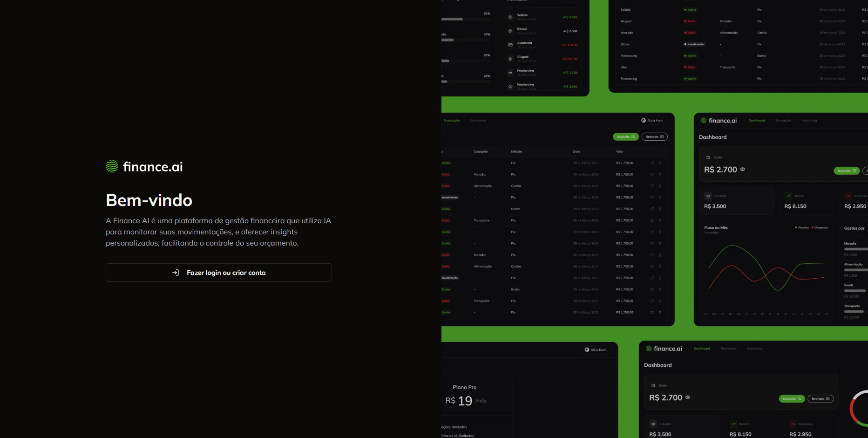Image resolution: width=868 pixels, height=438 pixels.
Task: Open edit icon on first transactions table row
Action: 652,163
